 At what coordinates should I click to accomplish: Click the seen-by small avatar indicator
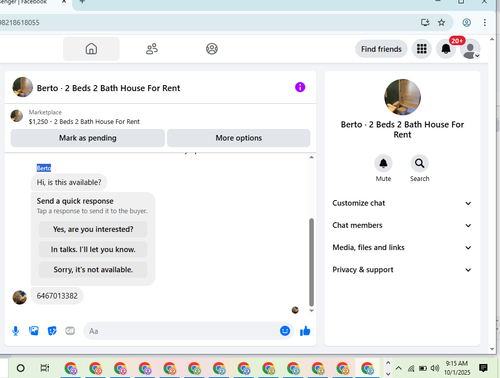point(295,310)
